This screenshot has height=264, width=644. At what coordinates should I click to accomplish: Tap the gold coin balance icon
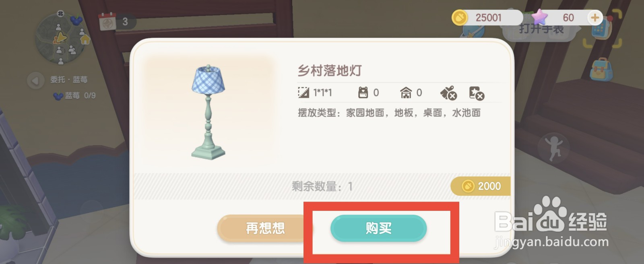coord(460,18)
